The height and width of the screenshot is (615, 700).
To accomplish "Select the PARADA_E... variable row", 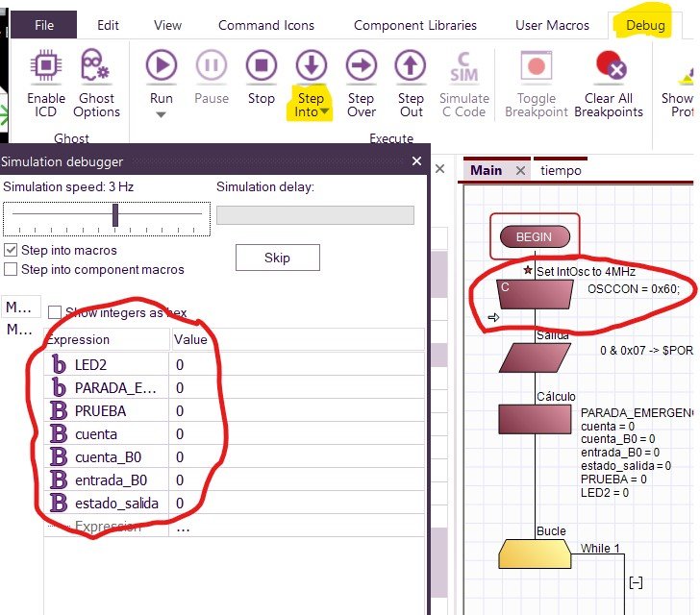I will click(x=235, y=388).
